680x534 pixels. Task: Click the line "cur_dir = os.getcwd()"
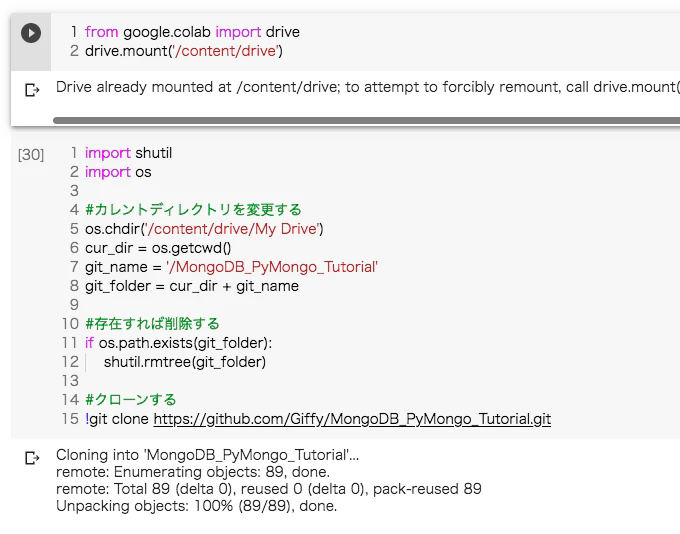[x=158, y=248]
